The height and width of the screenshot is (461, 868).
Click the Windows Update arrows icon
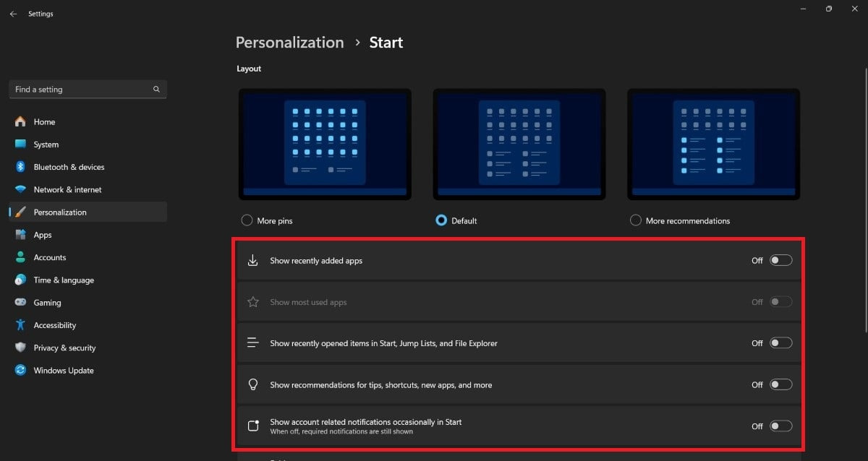[20, 371]
